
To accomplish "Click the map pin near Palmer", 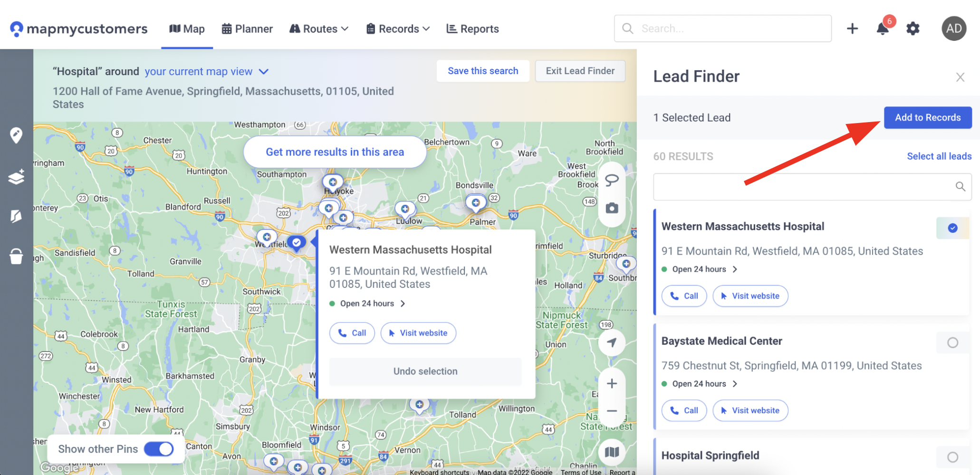I will pos(475,203).
